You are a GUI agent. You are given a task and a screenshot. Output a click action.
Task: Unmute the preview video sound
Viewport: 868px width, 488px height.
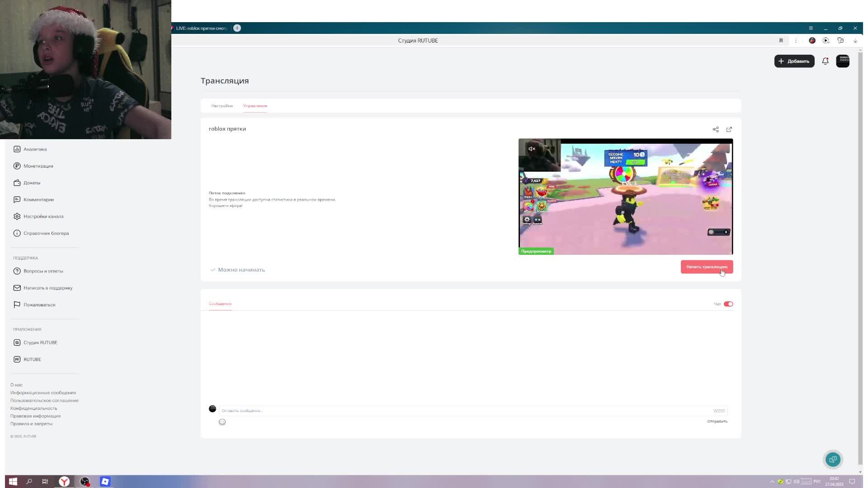pos(532,149)
